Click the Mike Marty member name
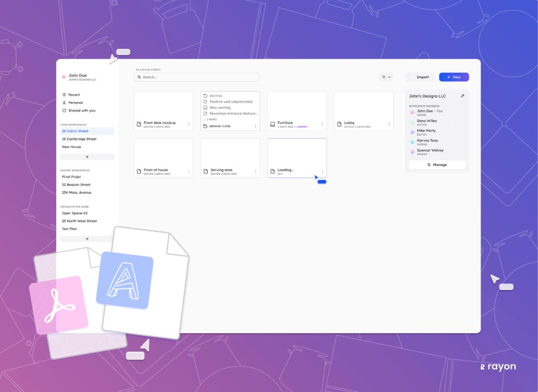Image resolution: width=538 pixels, height=392 pixels. (426, 131)
